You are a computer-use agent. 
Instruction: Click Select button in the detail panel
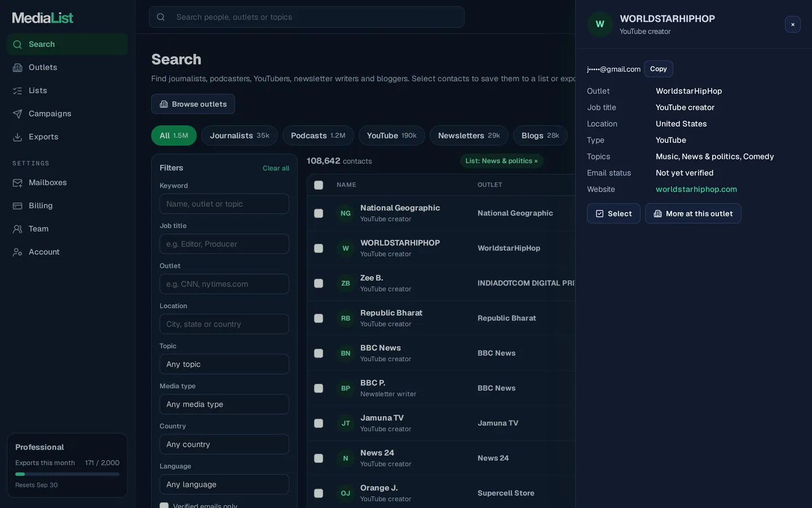tap(614, 213)
